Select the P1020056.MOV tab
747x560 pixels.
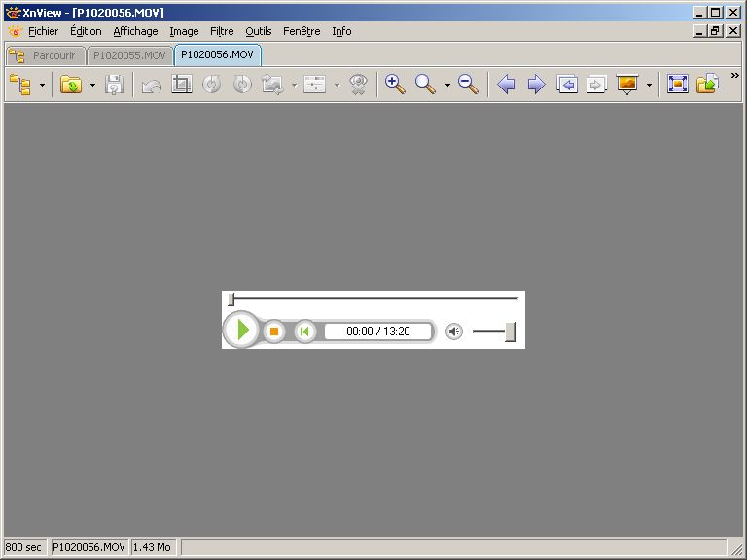pyautogui.click(x=217, y=54)
